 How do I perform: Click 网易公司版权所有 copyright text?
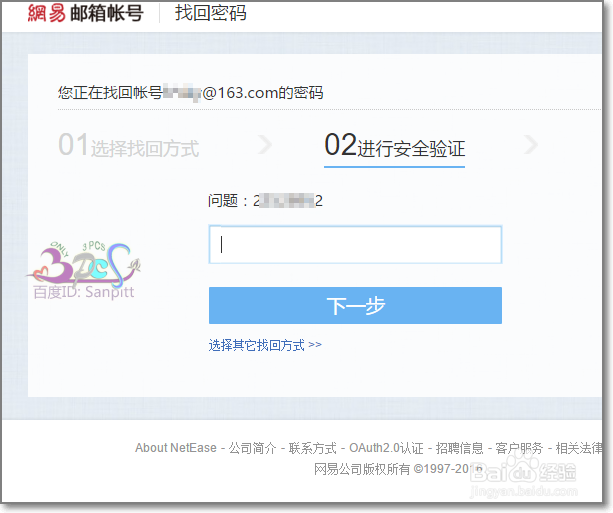(398, 468)
